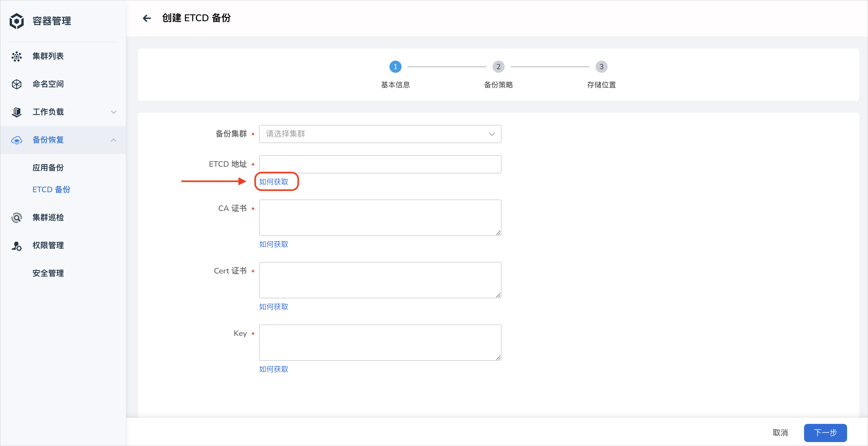Viewport: 868px width, 446px height.
Task: Focus the CA 证书 text area
Action: [x=380, y=218]
